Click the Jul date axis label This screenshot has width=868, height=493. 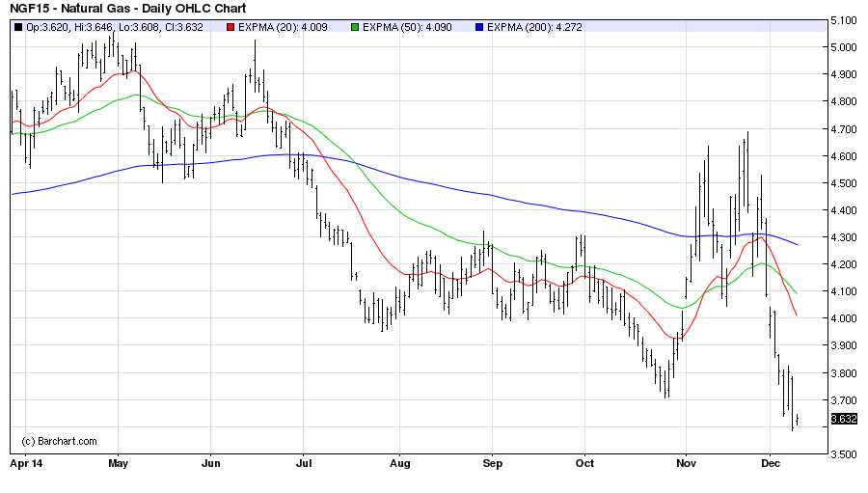tap(303, 462)
